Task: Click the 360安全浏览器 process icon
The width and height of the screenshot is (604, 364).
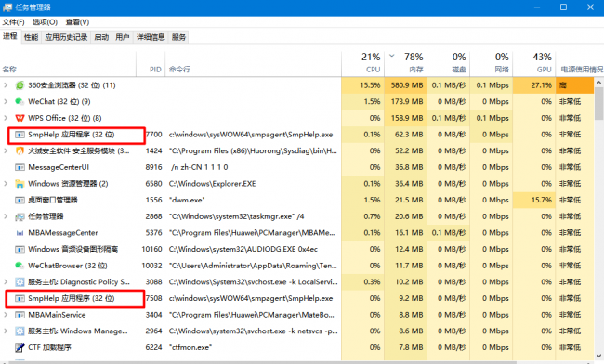Action: [20, 85]
